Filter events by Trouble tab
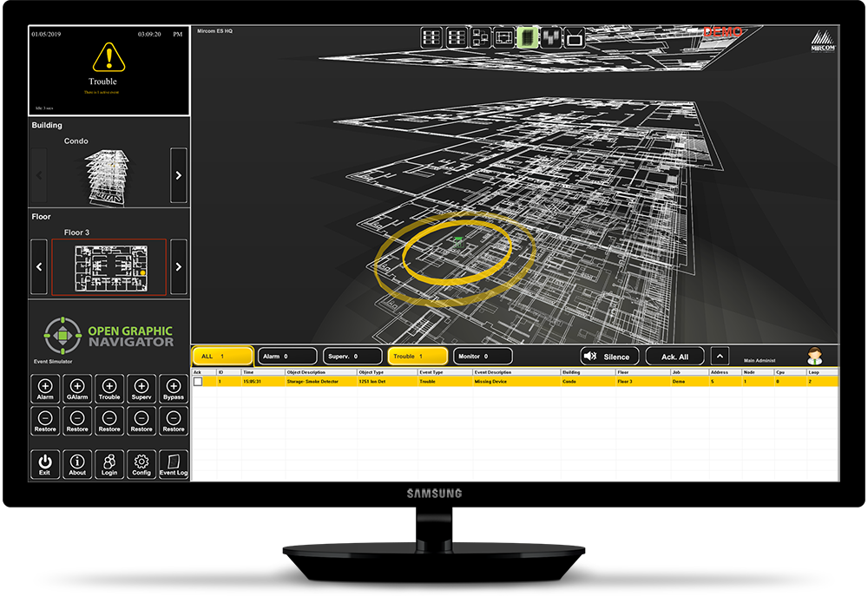 click(418, 356)
